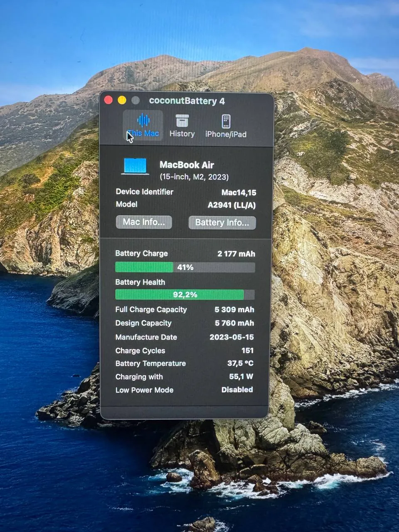Open the Battery Info... button
This screenshot has width=399, height=532.
click(222, 222)
